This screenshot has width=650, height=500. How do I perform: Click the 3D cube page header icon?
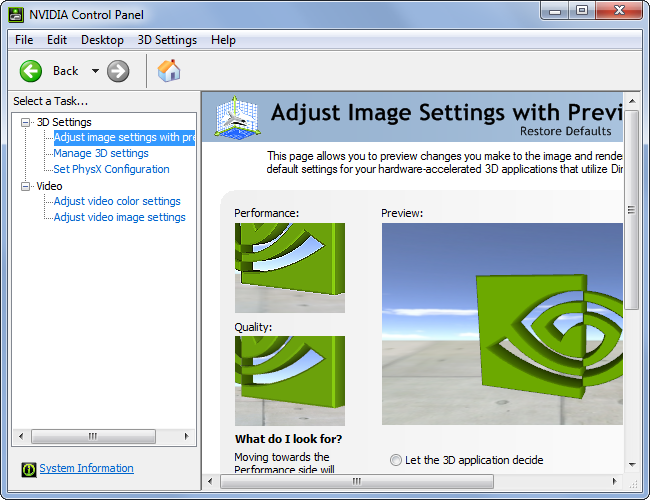tap(238, 118)
